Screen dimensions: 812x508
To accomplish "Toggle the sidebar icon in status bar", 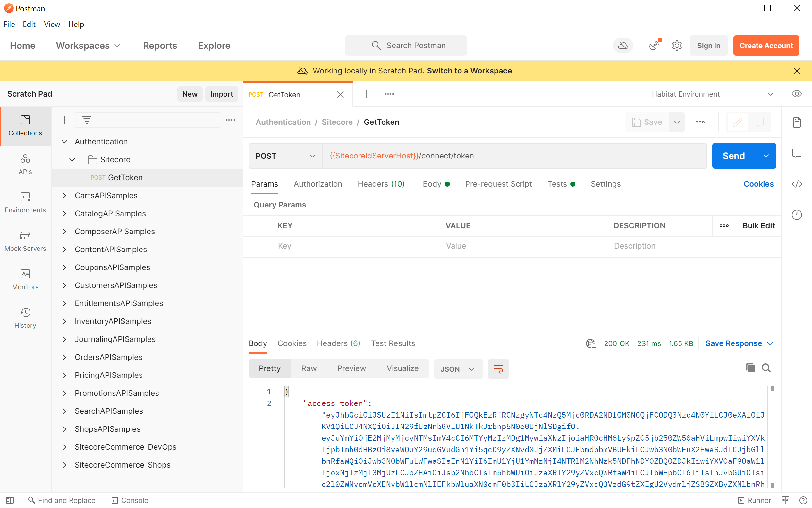I will [10, 500].
